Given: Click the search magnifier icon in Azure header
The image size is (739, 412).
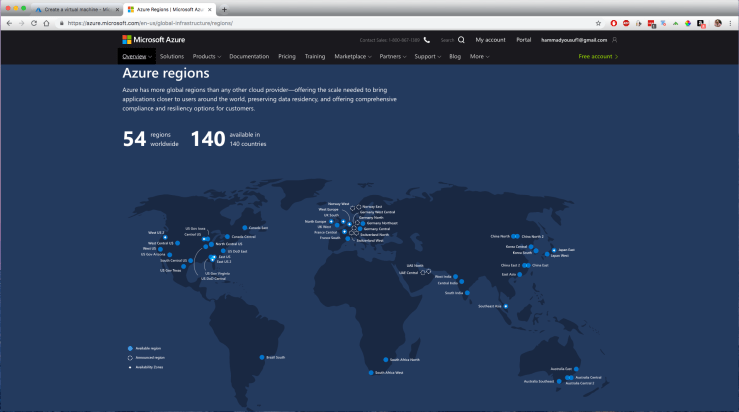Looking at the screenshot, I should pos(461,40).
